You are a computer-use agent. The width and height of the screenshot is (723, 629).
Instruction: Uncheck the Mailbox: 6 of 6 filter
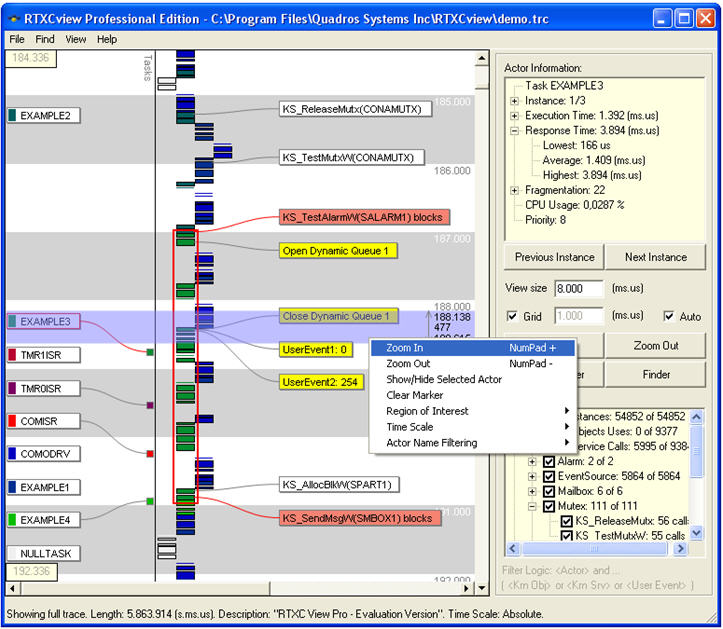[549, 492]
